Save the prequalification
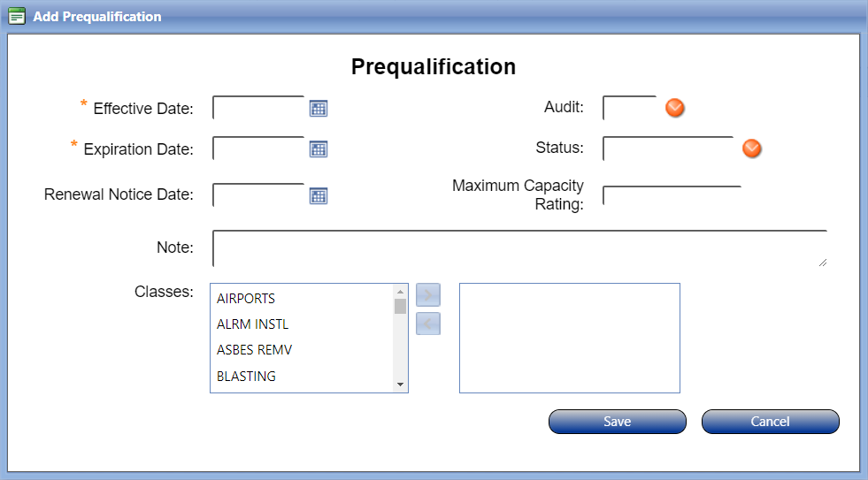Image resolution: width=868 pixels, height=480 pixels. coord(617,422)
